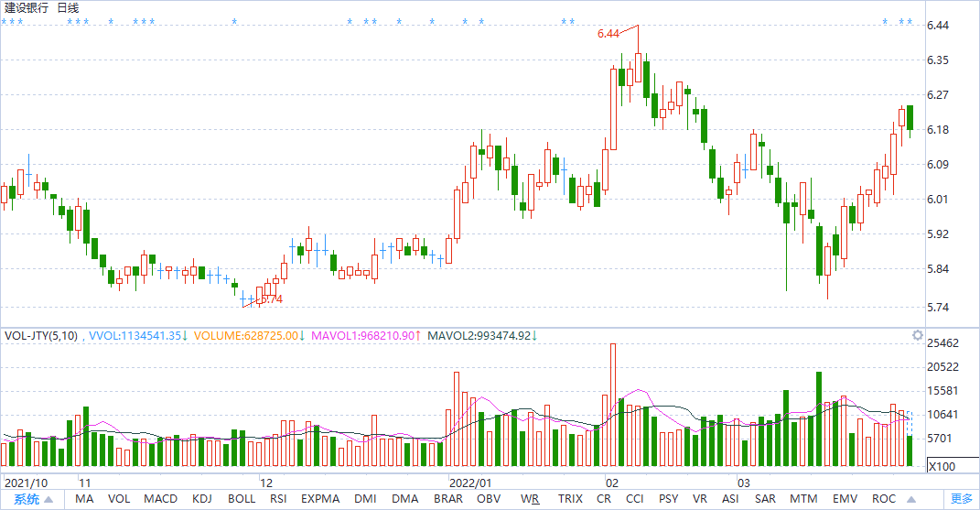Click the 2021/10 date axis label
Viewport: 980px width, 510px height.
coord(26,483)
